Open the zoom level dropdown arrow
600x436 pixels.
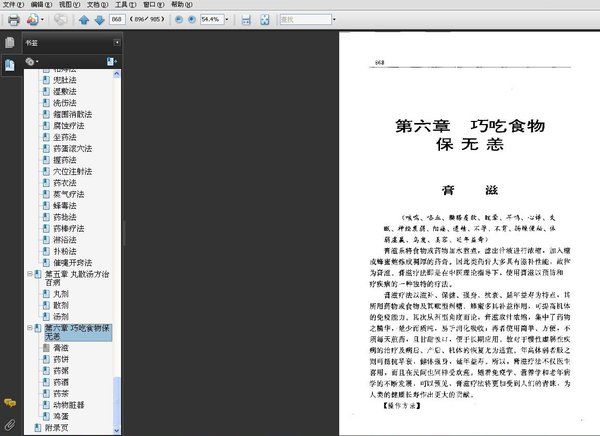click(227, 19)
